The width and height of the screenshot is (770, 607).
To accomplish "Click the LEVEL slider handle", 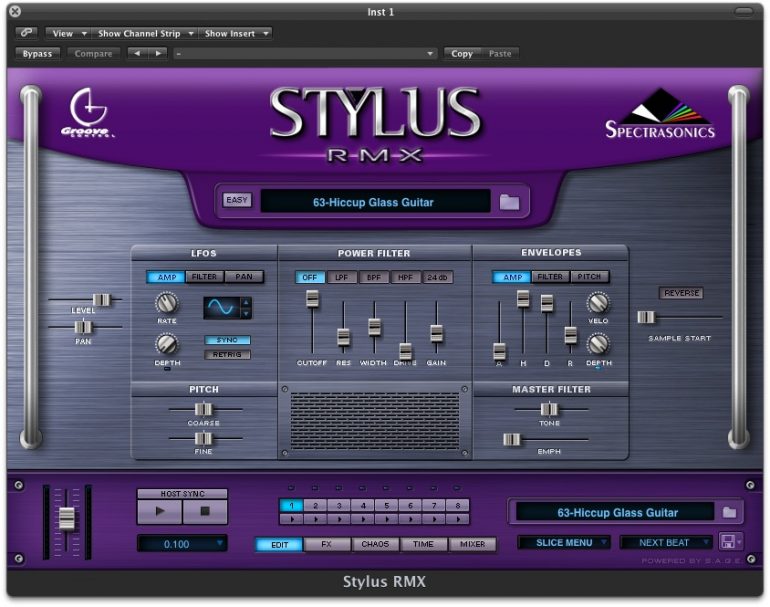I will coord(102,300).
